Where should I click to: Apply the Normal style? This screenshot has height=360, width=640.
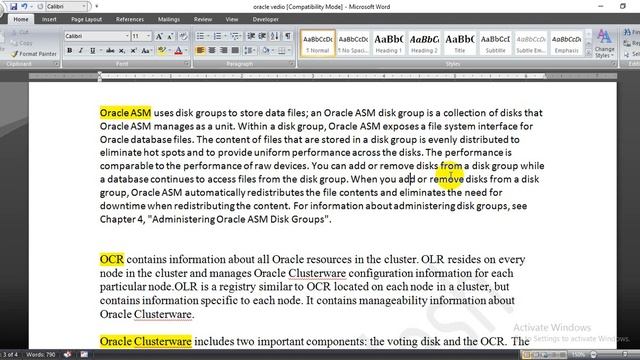point(318,43)
